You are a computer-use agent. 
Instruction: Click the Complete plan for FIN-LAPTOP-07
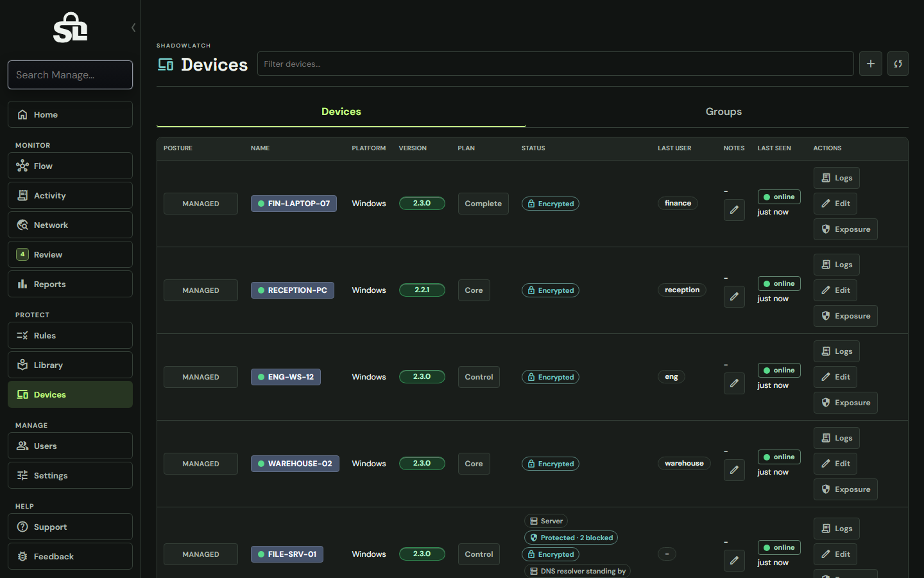[483, 204]
